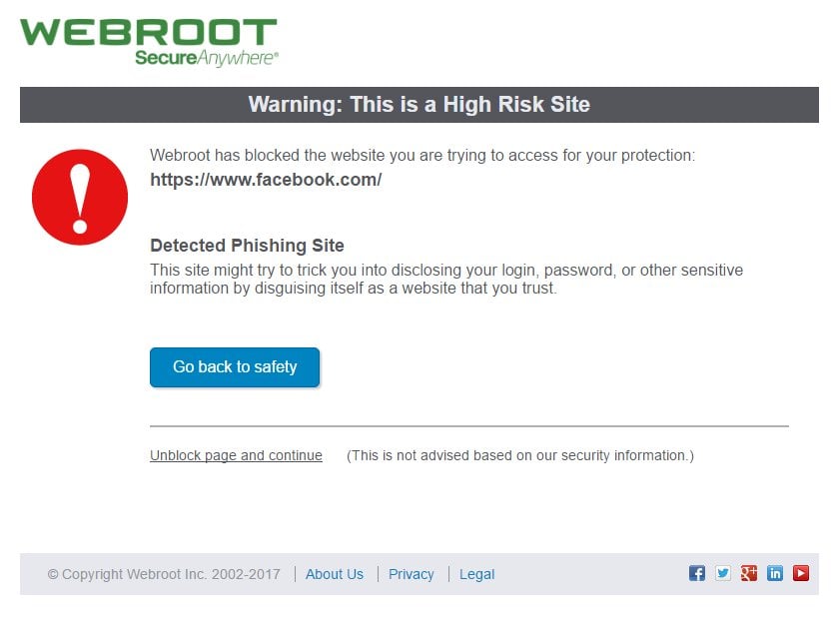Visit Webroot's LinkedIn icon link
This screenshot has width=840, height=620.
[x=775, y=573]
